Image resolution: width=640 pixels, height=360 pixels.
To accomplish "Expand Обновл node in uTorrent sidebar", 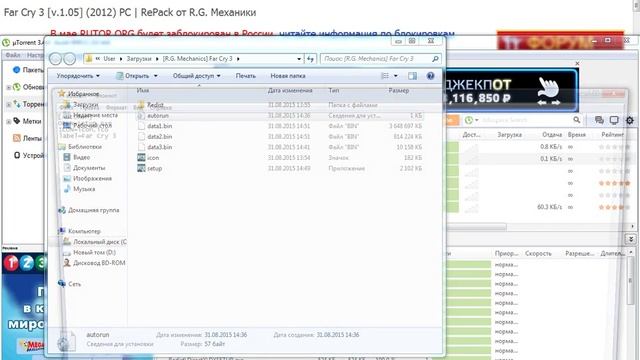I will point(9,87).
